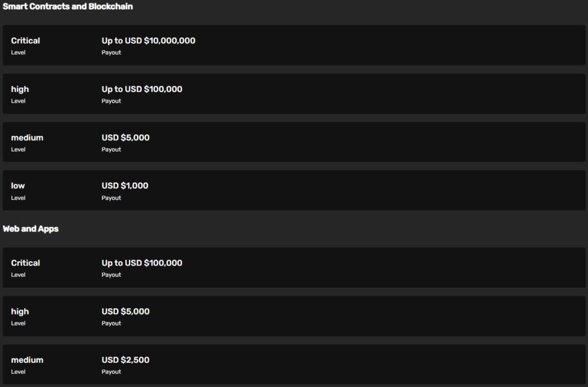Viewport: 588px width, 387px height.
Task: Click the Payout caption under USD $2,500
Action: point(111,372)
